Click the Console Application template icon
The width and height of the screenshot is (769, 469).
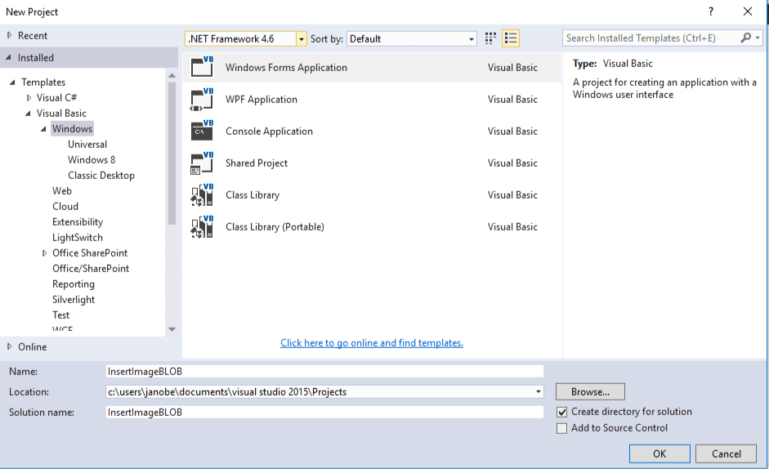pyautogui.click(x=202, y=131)
